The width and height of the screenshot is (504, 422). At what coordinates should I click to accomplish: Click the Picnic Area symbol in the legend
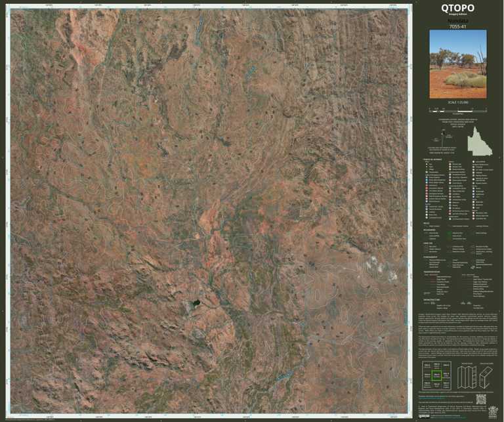pos(427,215)
